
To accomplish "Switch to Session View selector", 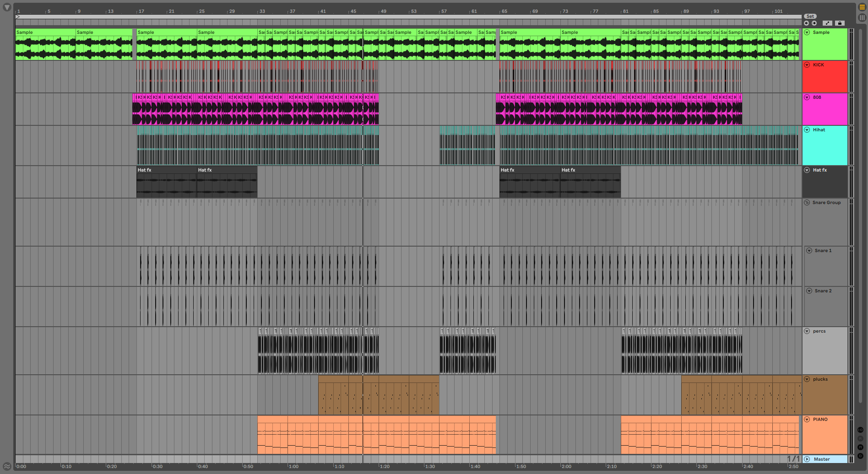I will 862,17.
